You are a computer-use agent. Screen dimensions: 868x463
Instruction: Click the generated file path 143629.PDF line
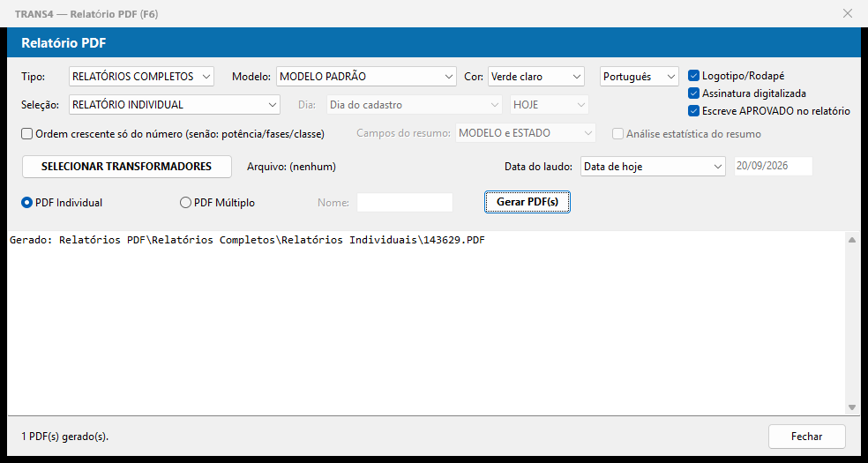coord(248,240)
